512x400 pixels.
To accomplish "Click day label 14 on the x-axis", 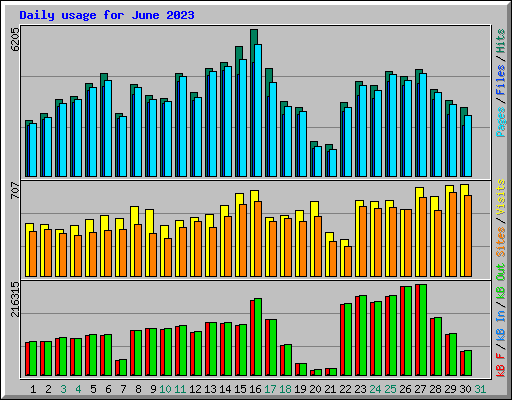I will (225, 389).
